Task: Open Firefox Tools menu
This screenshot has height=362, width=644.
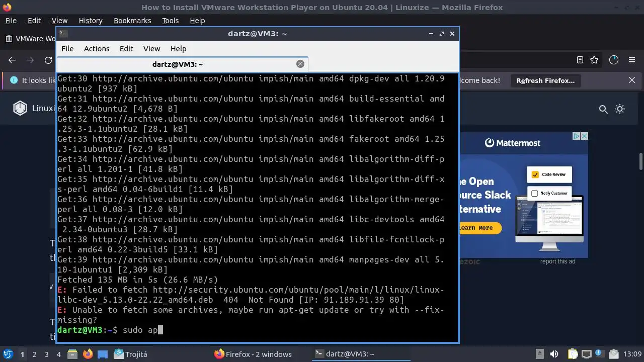Action: pyautogui.click(x=170, y=21)
